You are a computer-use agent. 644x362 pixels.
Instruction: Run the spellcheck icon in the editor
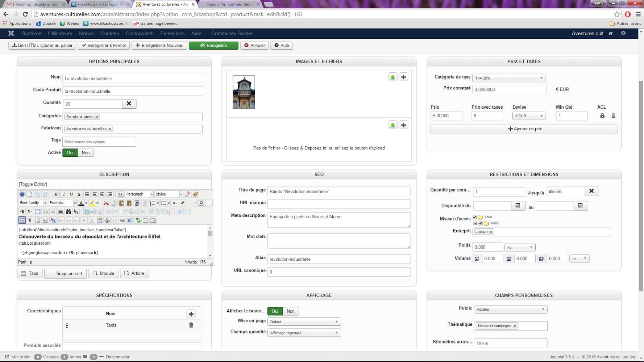tap(138, 220)
